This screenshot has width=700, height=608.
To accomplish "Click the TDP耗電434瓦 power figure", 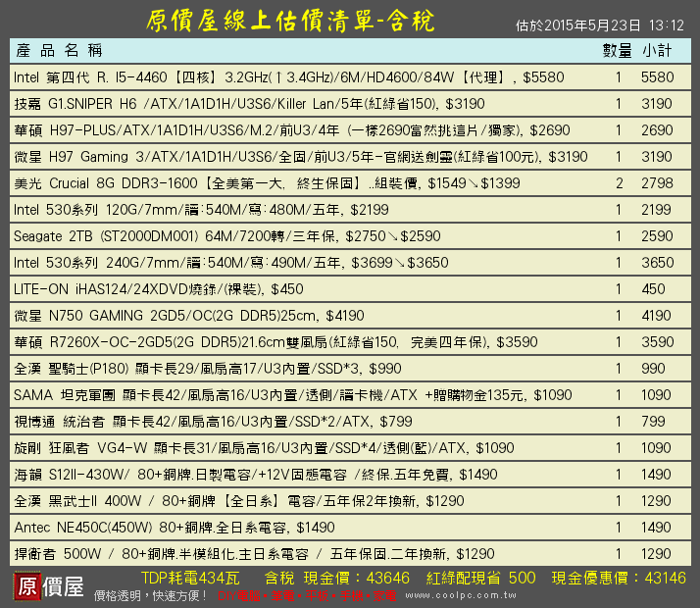I will pyautogui.click(x=190, y=579).
